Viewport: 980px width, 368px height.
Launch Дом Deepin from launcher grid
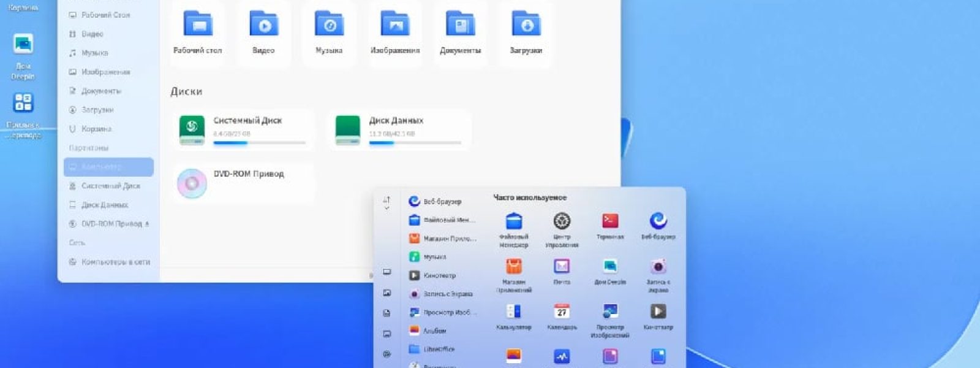pos(610,271)
